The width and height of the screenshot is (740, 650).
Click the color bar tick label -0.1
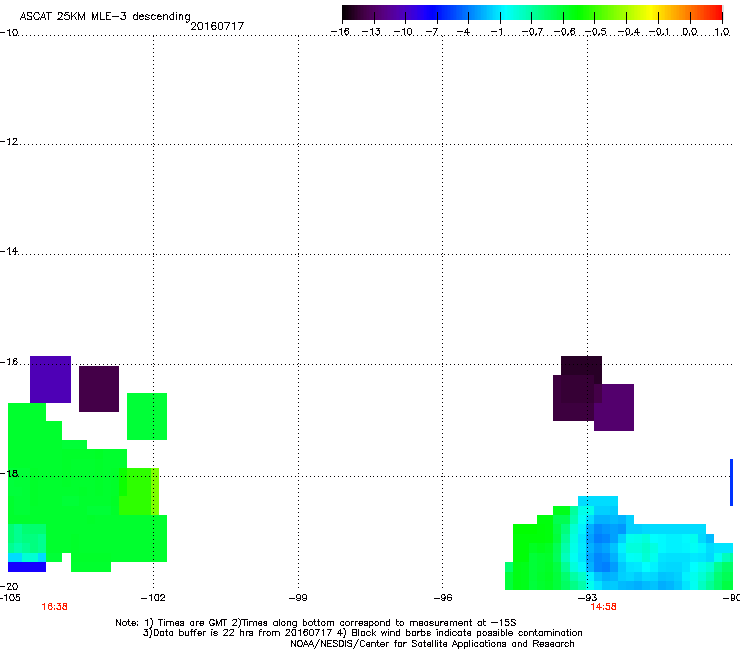tap(659, 32)
